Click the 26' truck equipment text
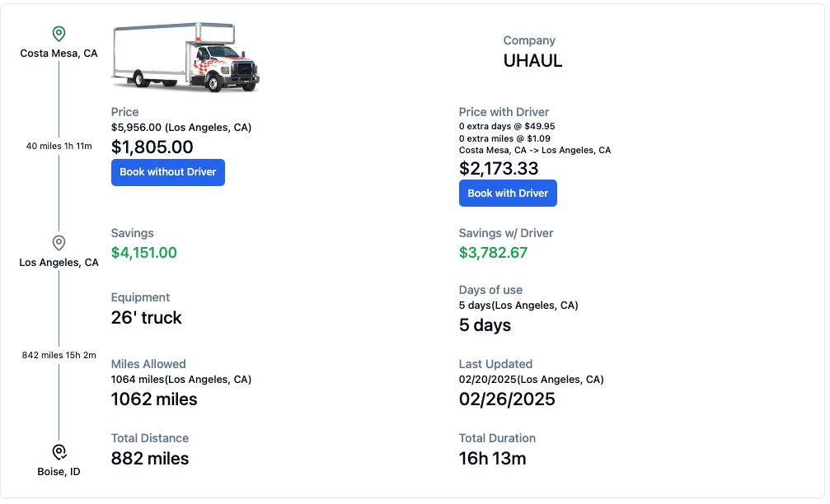This screenshot has width=830, height=504. pos(146,318)
